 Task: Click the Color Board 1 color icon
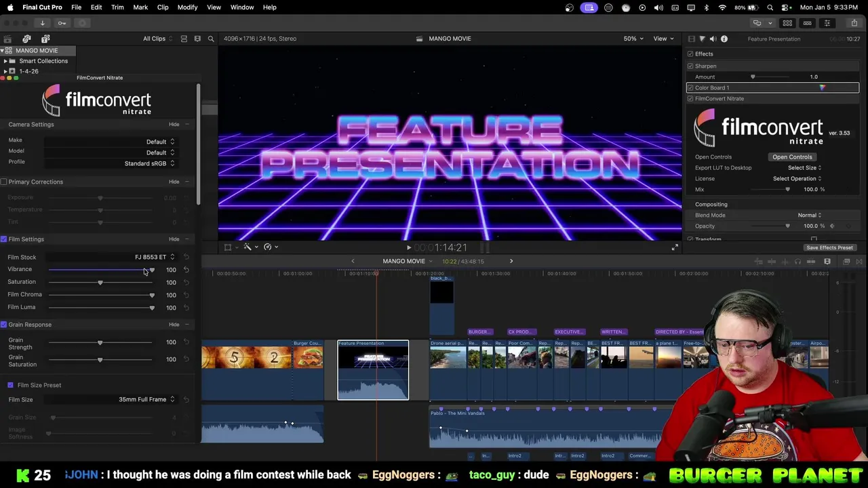(822, 87)
